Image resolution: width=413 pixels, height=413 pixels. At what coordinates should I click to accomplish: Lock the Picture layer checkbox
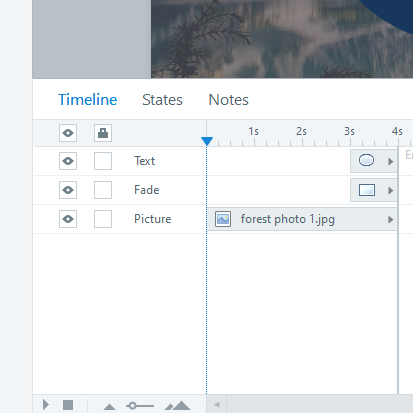coord(103,219)
